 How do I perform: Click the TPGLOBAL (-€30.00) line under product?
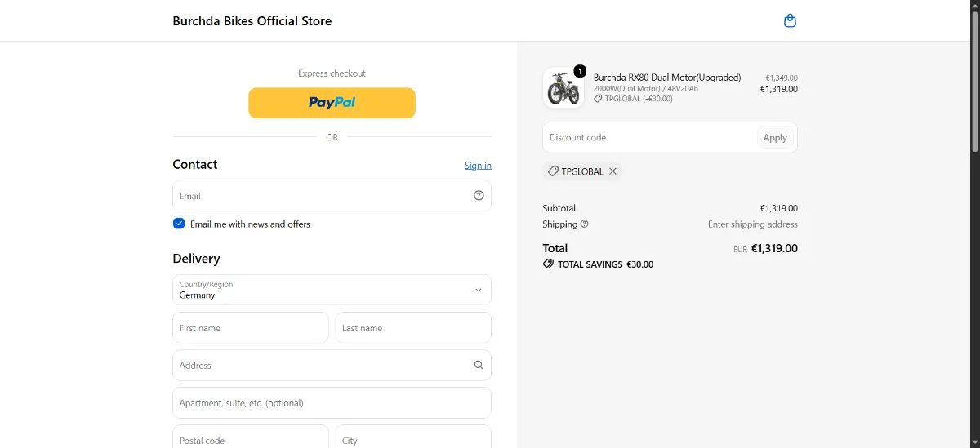point(633,99)
